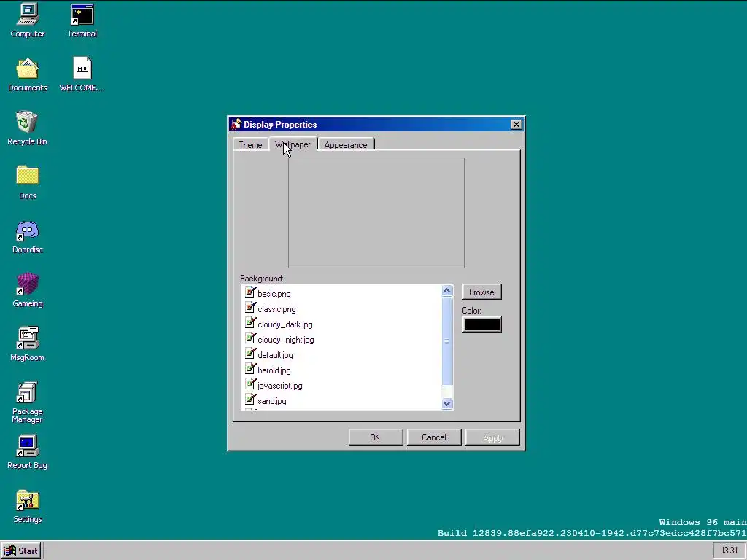The height and width of the screenshot is (560, 747).
Task: Click the wallpaper preview area
Action: 376,213
